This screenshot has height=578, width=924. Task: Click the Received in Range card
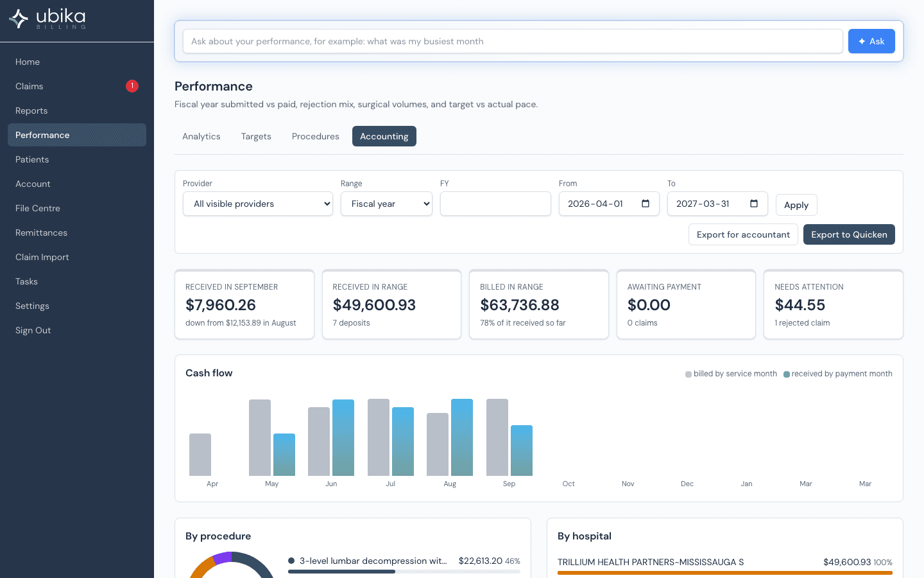coord(391,304)
